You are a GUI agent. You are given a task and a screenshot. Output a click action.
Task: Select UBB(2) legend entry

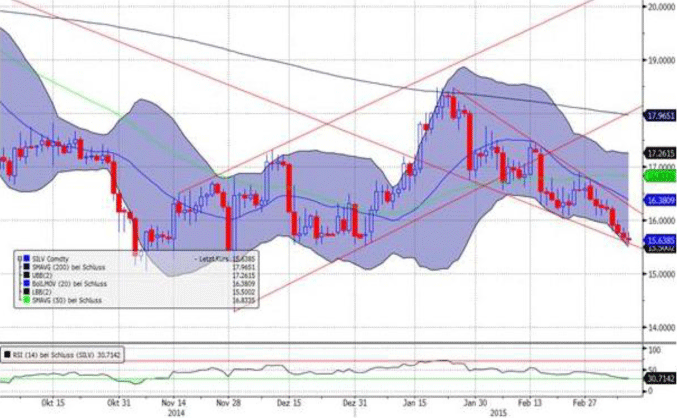[x=42, y=275]
